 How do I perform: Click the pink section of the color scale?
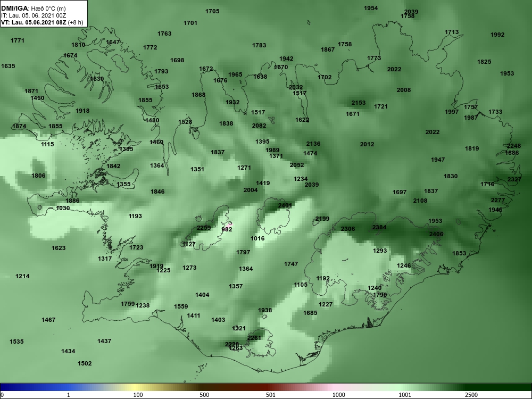[x=334, y=387]
